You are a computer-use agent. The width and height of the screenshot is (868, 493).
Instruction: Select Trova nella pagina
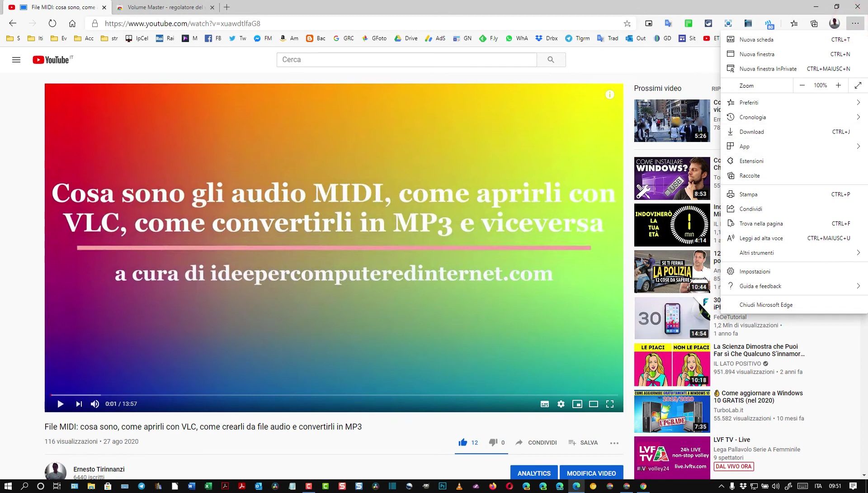(x=794, y=223)
